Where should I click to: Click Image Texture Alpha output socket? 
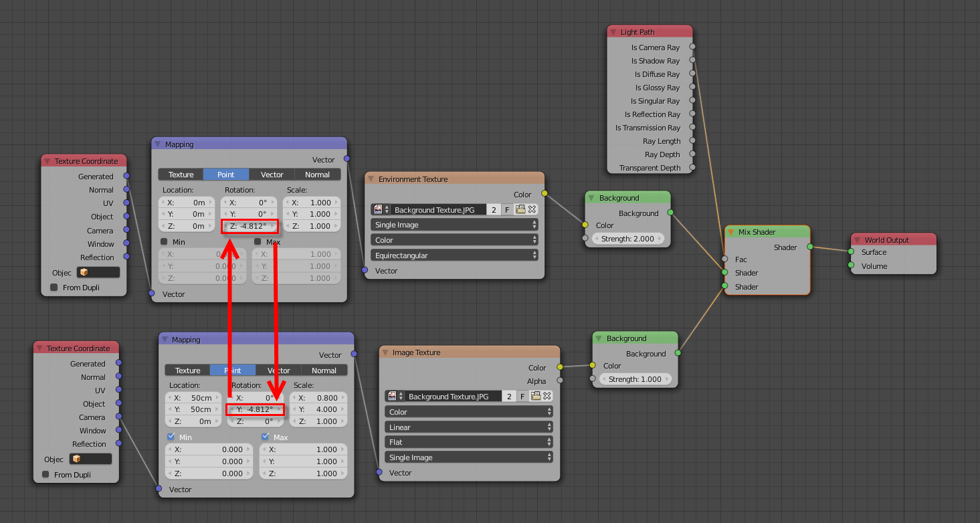pos(560,381)
